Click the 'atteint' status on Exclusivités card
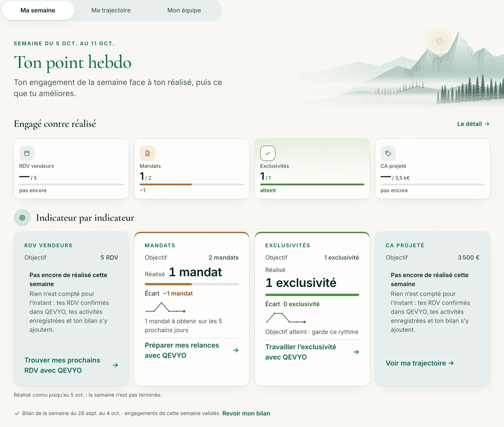 coord(268,190)
